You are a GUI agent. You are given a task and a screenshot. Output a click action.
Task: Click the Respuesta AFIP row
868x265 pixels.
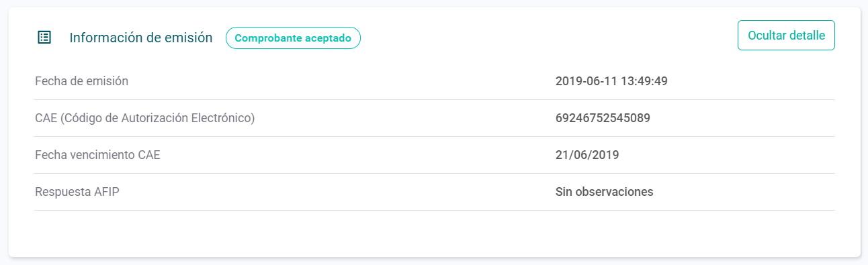point(435,192)
